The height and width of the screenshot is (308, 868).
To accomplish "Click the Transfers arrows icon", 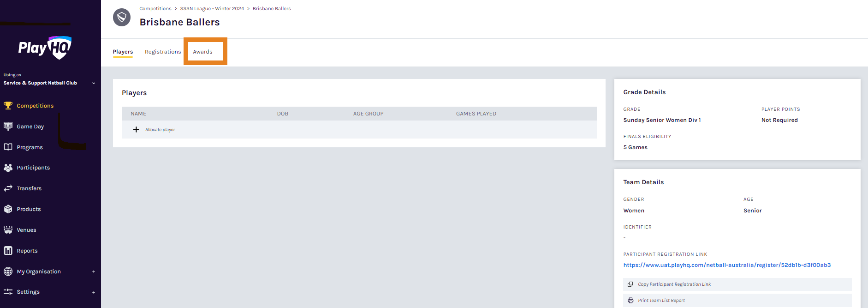I will point(8,188).
